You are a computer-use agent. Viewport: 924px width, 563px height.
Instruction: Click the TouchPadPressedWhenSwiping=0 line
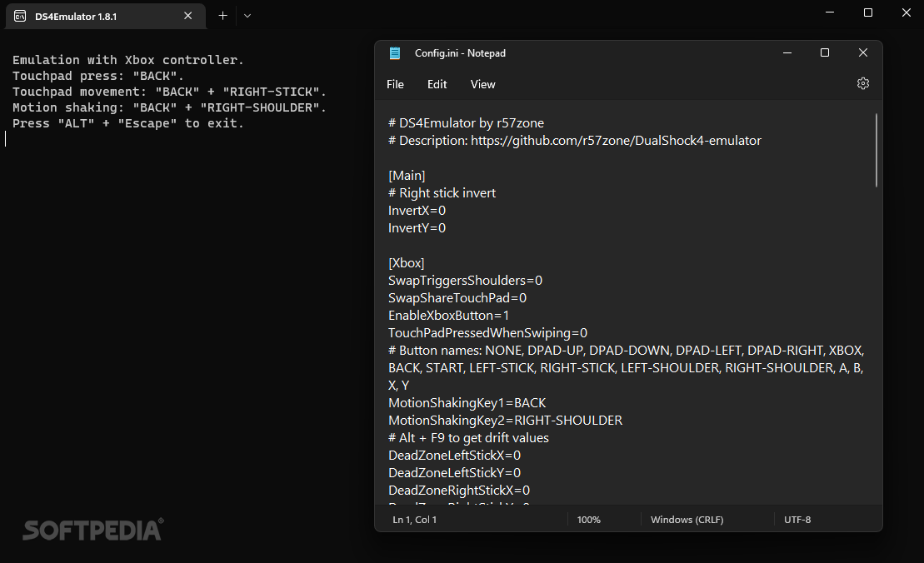click(x=487, y=333)
